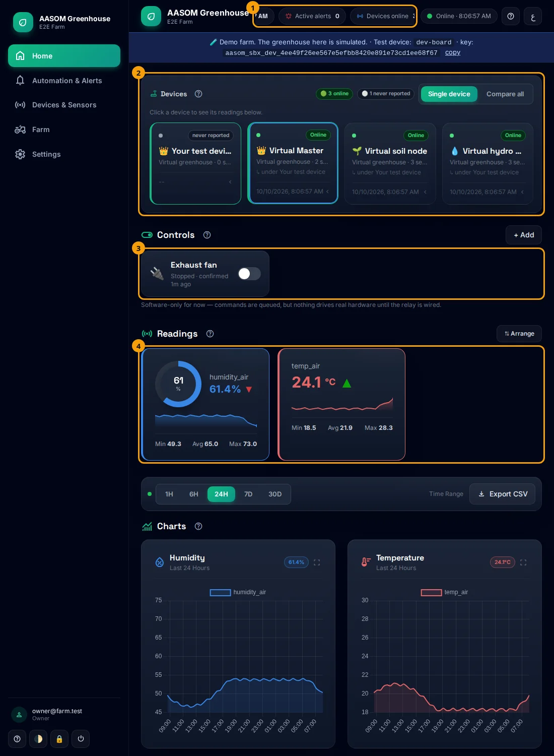Toggle the humidity_air legend series
Screen dimensions: 554x756
point(238,592)
